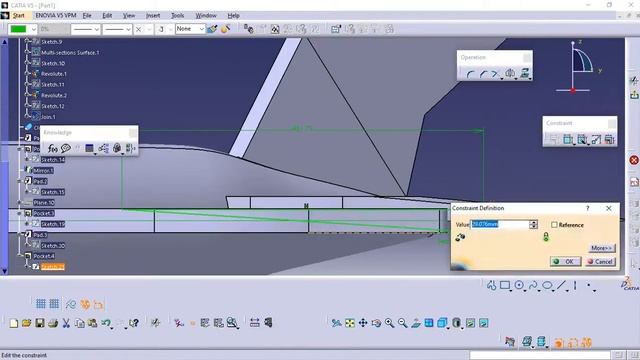Open the Window menu
Image resolution: width=640 pixels, height=360 pixels.
click(x=206, y=16)
